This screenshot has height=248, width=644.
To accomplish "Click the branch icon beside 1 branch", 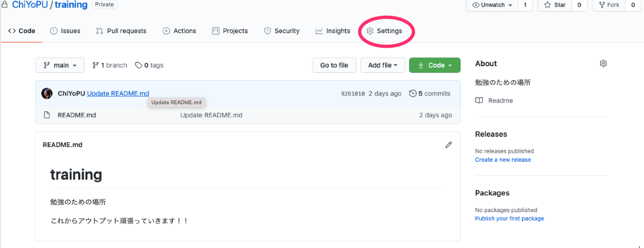I will coord(95,65).
